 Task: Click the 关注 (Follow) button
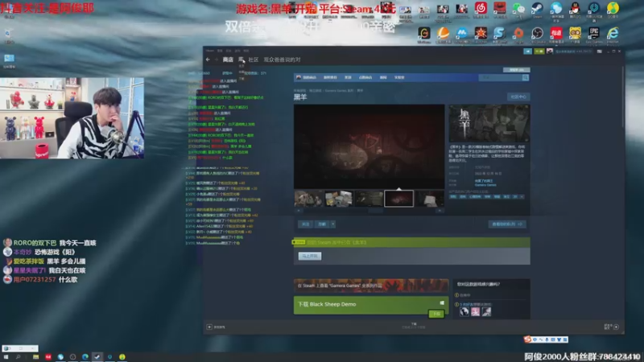(x=306, y=224)
